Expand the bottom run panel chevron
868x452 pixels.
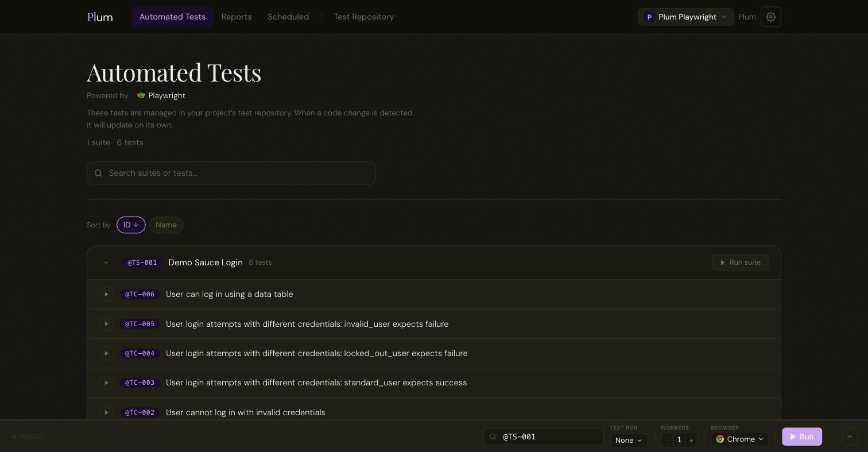[x=850, y=436]
